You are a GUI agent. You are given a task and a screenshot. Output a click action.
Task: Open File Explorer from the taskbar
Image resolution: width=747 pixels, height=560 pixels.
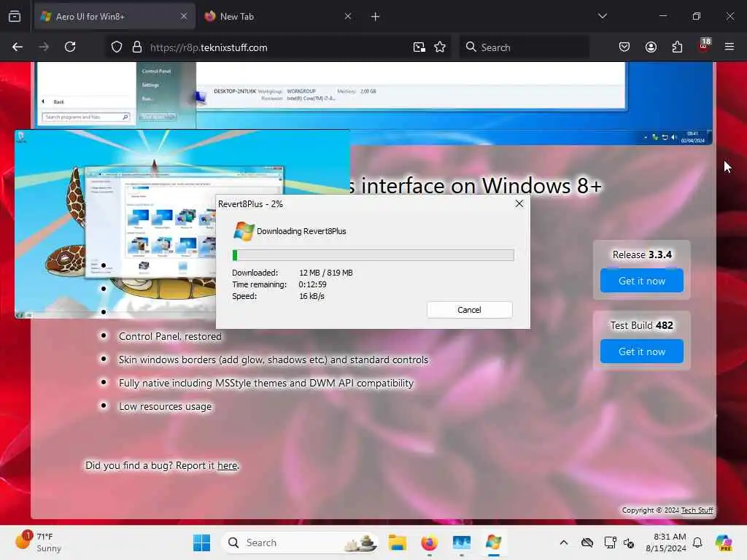(398, 542)
